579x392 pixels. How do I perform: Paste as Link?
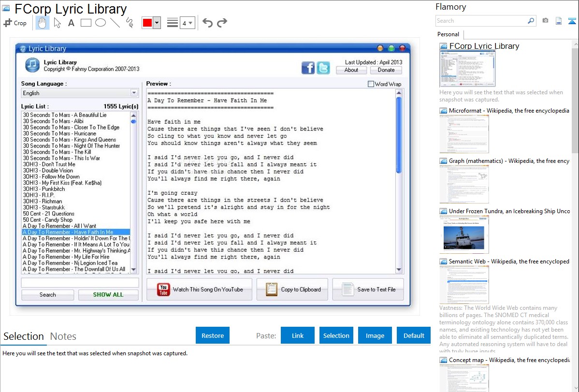298,335
